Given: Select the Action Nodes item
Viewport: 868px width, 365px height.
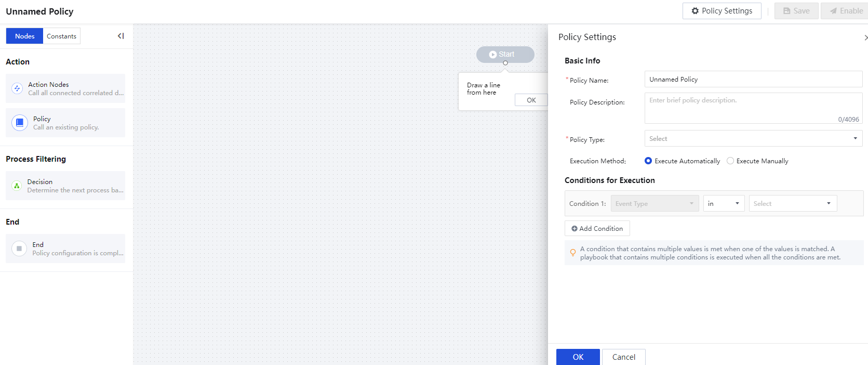Looking at the screenshot, I should pyautogui.click(x=65, y=88).
